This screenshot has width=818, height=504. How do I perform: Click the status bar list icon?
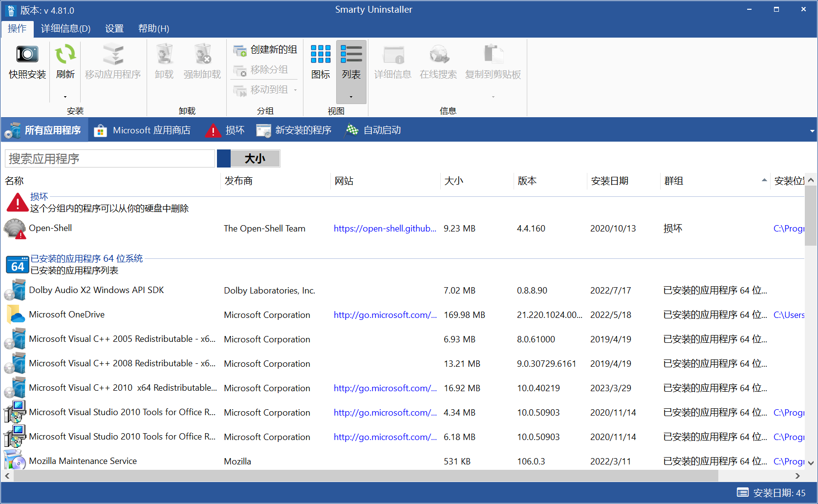point(743,492)
